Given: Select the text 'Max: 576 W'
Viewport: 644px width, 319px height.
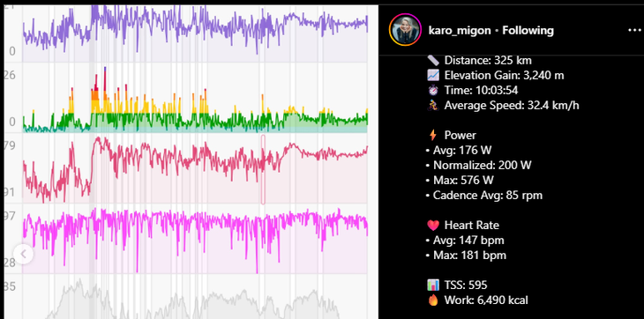Looking at the screenshot, I should (x=463, y=180).
